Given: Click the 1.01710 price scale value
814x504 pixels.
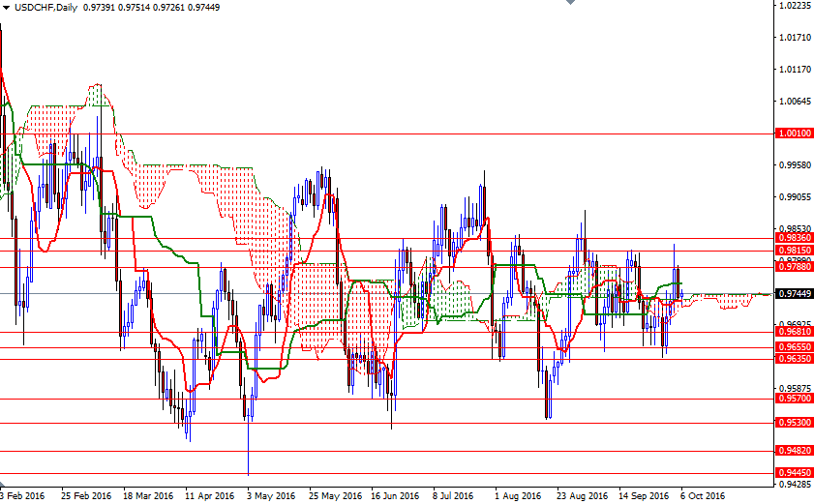Looking at the screenshot, I should [796, 38].
